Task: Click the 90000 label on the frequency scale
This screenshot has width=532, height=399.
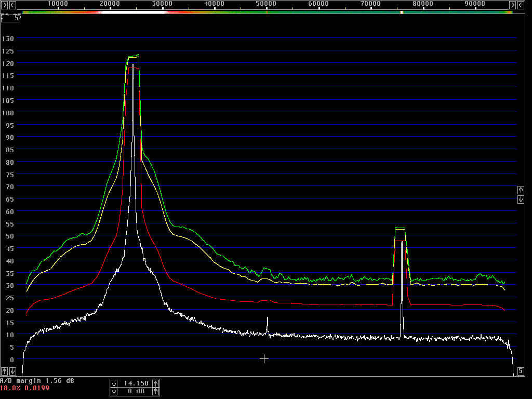Action: click(x=475, y=4)
